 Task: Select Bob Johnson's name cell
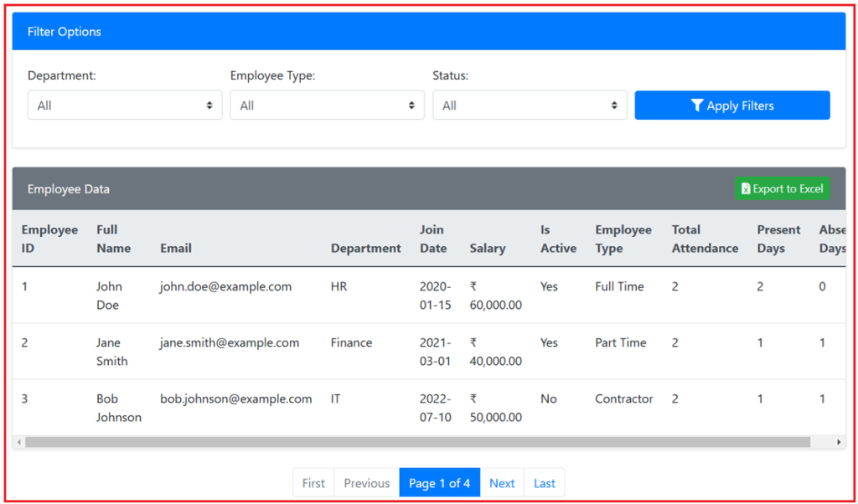118,408
